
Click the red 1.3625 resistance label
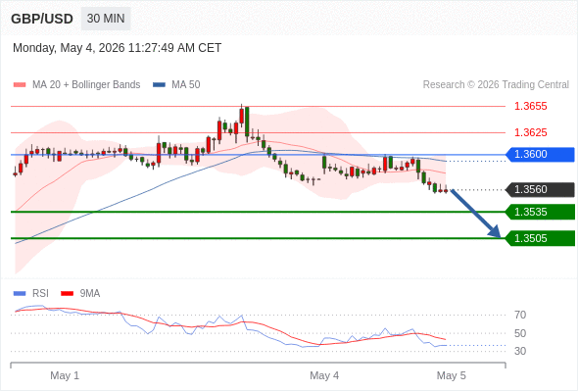(531, 132)
